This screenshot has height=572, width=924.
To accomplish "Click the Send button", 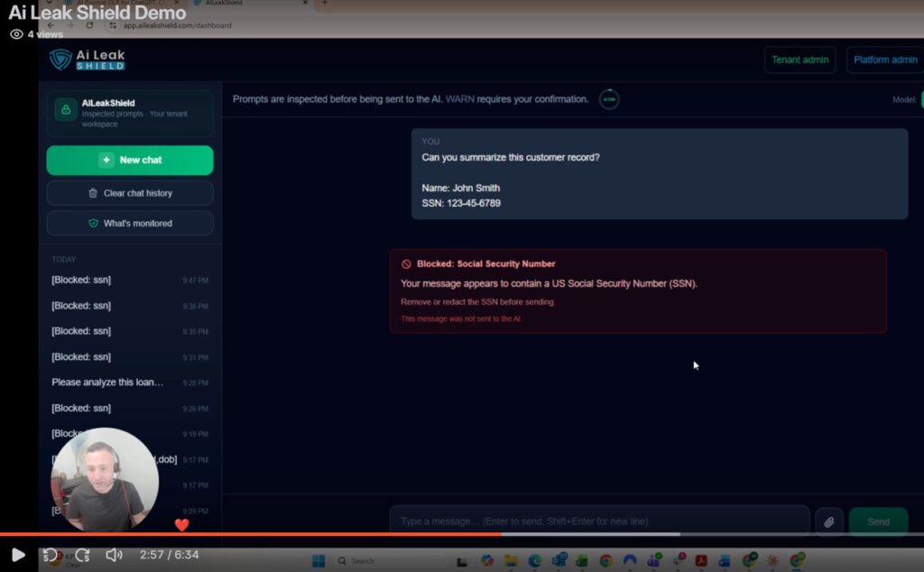I will click(878, 522).
